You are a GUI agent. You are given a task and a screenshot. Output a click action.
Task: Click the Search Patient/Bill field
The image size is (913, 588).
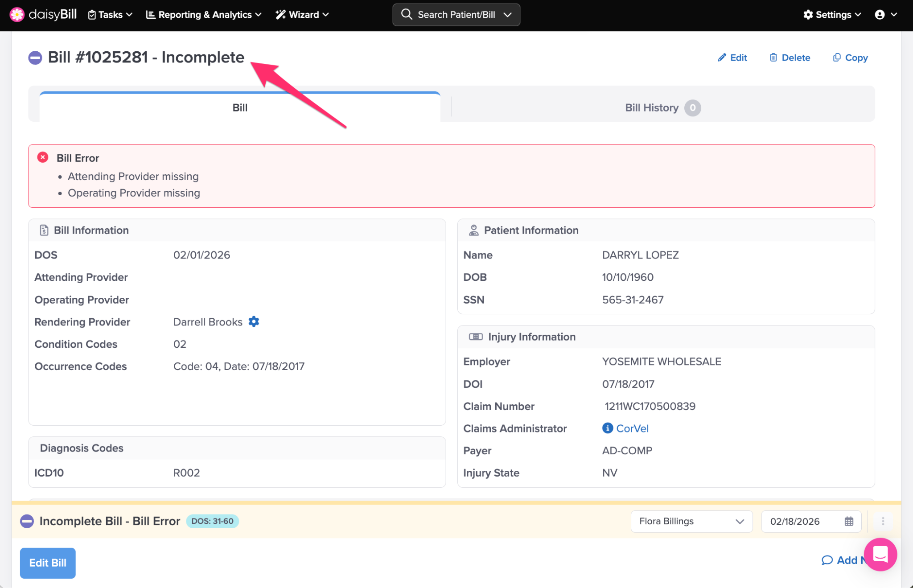[456, 14]
